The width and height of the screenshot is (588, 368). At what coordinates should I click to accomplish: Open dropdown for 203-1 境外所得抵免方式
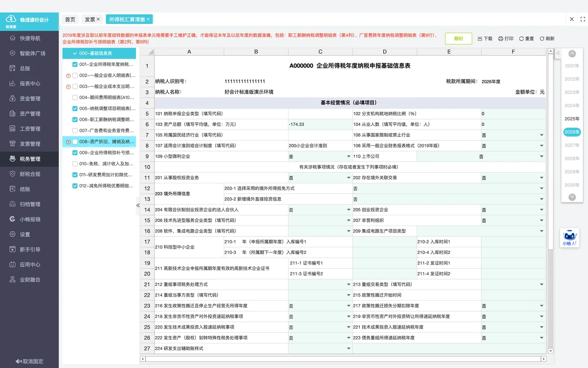click(x=541, y=188)
